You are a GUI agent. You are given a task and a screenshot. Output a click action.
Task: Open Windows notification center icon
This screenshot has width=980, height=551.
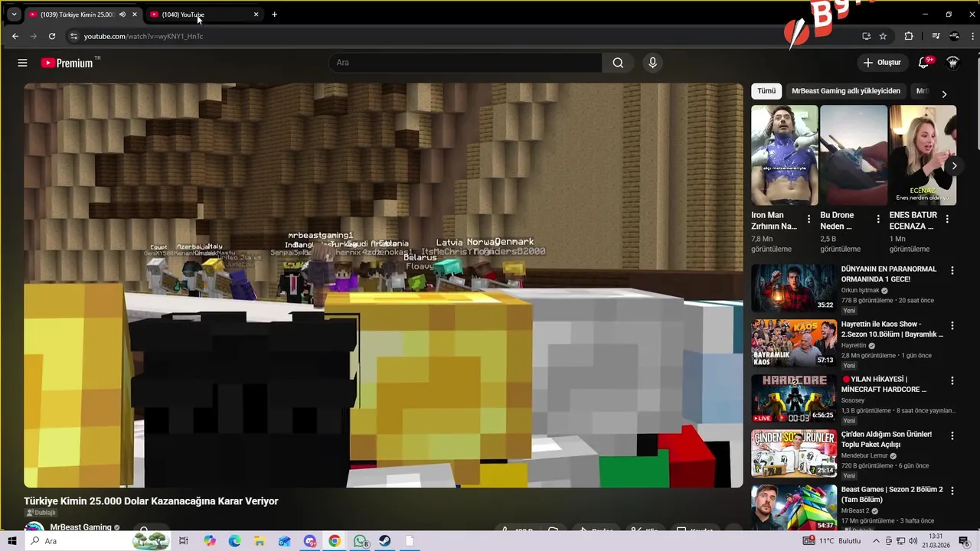(x=964, y=541)
